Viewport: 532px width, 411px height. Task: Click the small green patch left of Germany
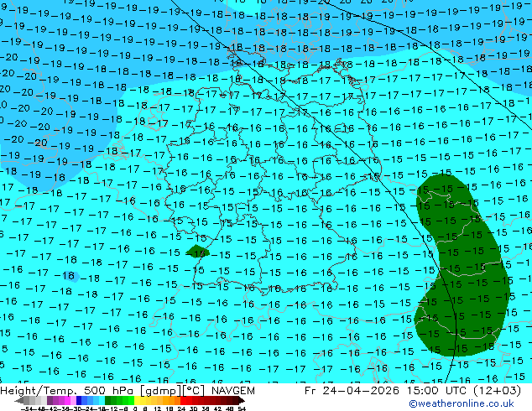[x=197, y=252]
